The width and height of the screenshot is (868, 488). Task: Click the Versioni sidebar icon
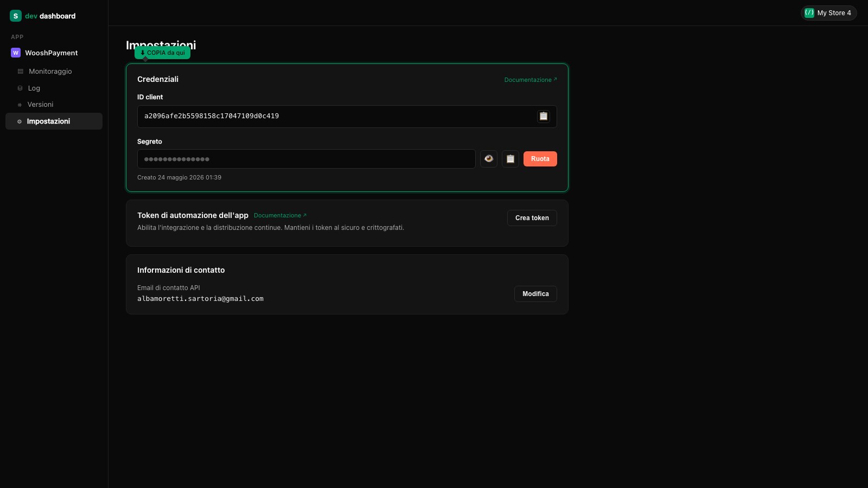pos(20,105)
